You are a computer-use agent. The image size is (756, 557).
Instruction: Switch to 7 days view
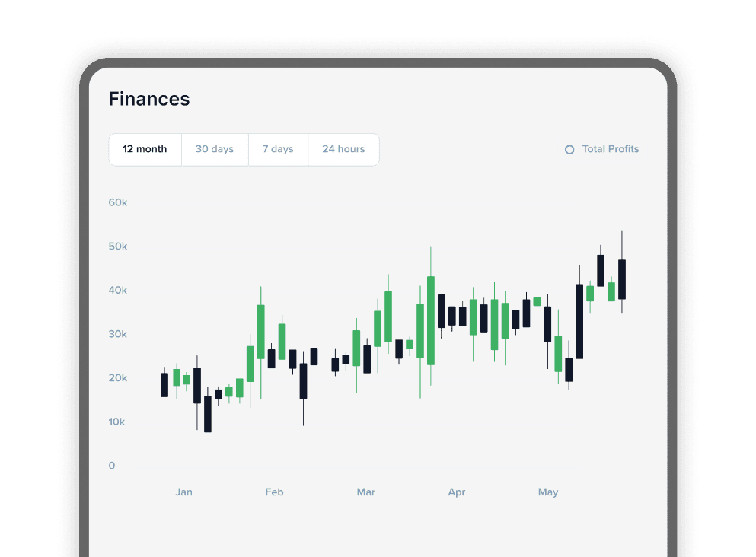(x=278, y=149)
